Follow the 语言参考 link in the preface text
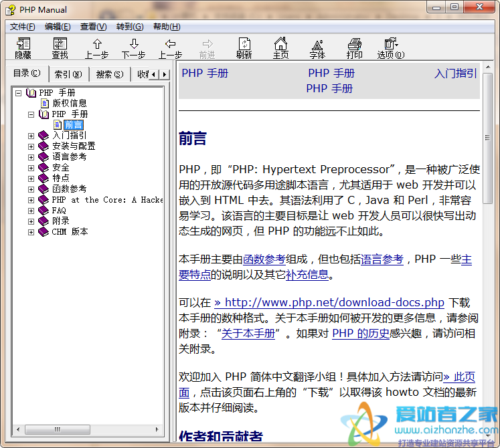 tap(382, 259)
